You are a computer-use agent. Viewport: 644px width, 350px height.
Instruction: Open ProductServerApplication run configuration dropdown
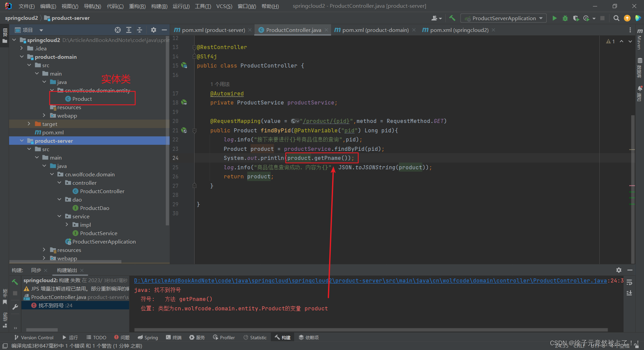click(503, 18)
